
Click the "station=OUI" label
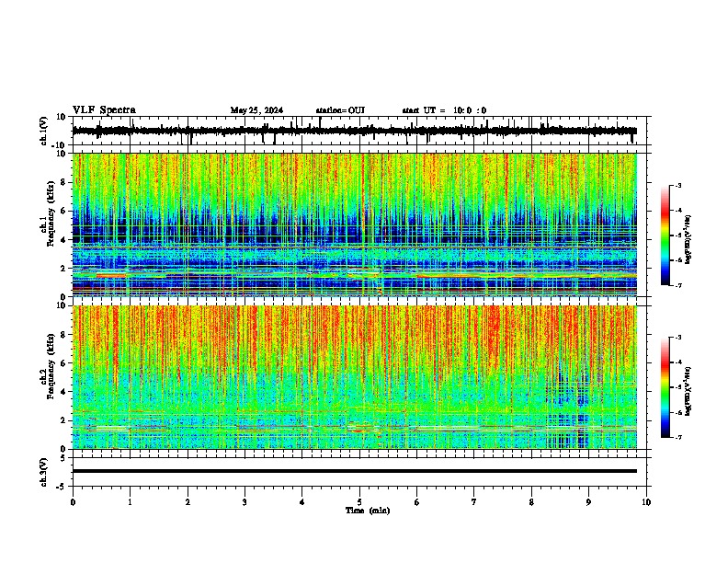(x=340, y=110)
